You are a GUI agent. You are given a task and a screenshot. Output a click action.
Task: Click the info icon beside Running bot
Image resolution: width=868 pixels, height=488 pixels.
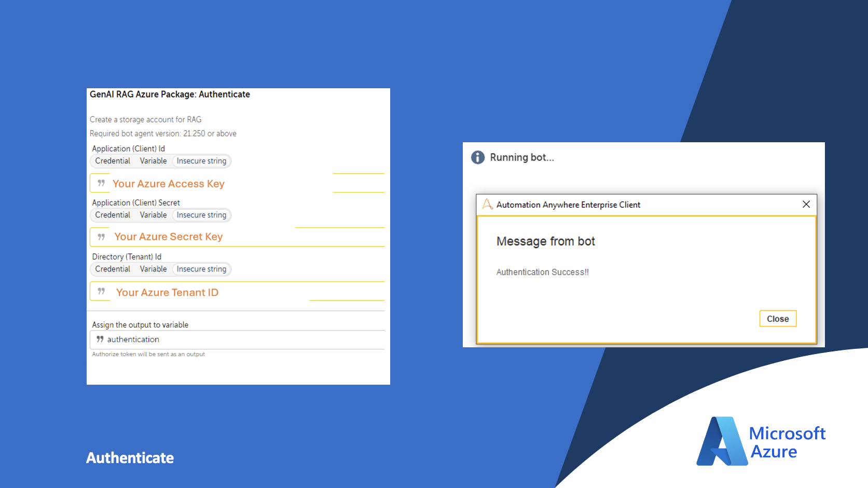coord(478,157)
